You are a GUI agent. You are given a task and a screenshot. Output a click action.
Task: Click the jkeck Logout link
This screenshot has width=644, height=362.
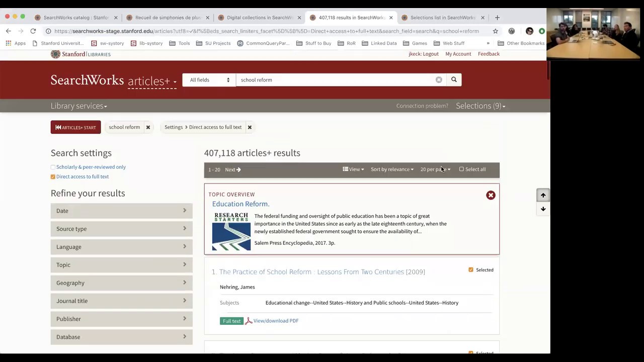pyautogui.click(x=424, y=54)
